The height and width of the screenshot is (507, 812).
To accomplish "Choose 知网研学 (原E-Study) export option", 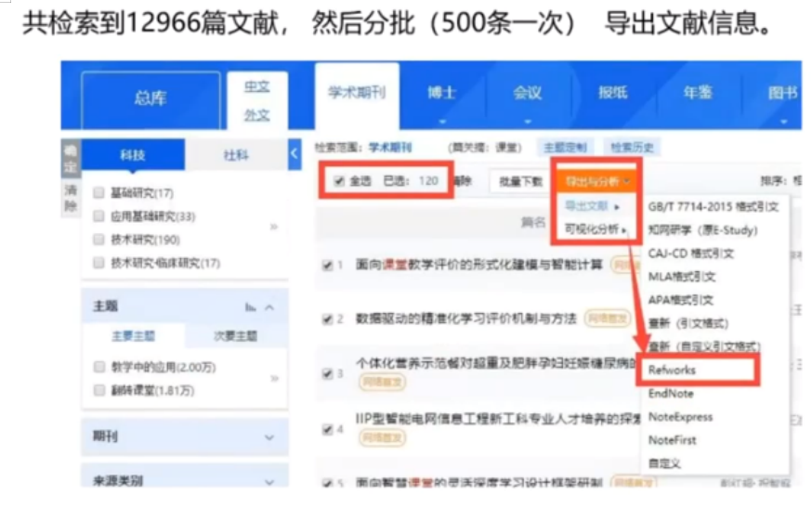I will pos(702,230).
